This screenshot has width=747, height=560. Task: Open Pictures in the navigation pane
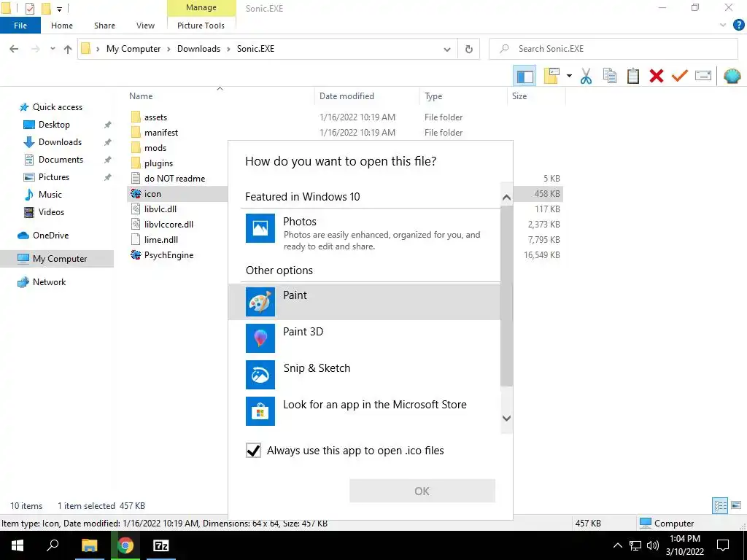click(54, 177)
